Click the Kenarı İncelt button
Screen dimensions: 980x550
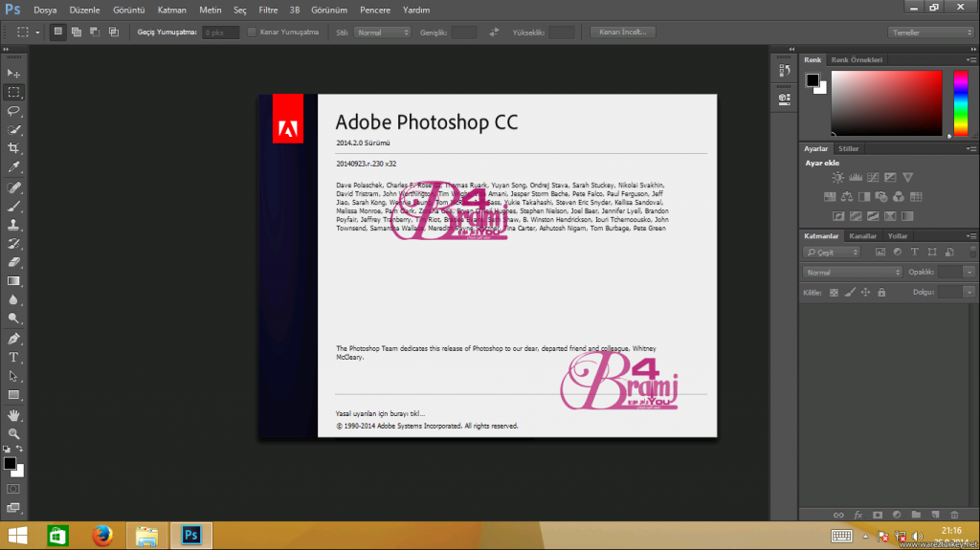tap(623, 32)
